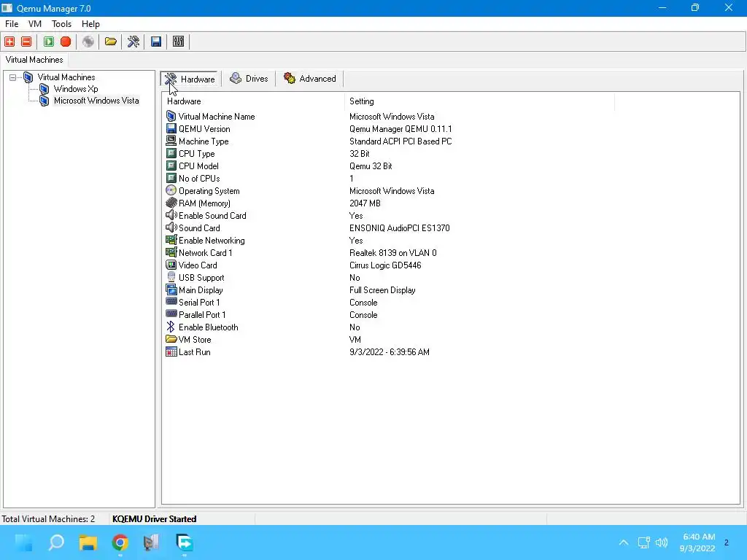Viewport: 747px width, 560px height.
Task: Click the Cirrus Logic GD5446 value
Action: [x=385, y=265]
